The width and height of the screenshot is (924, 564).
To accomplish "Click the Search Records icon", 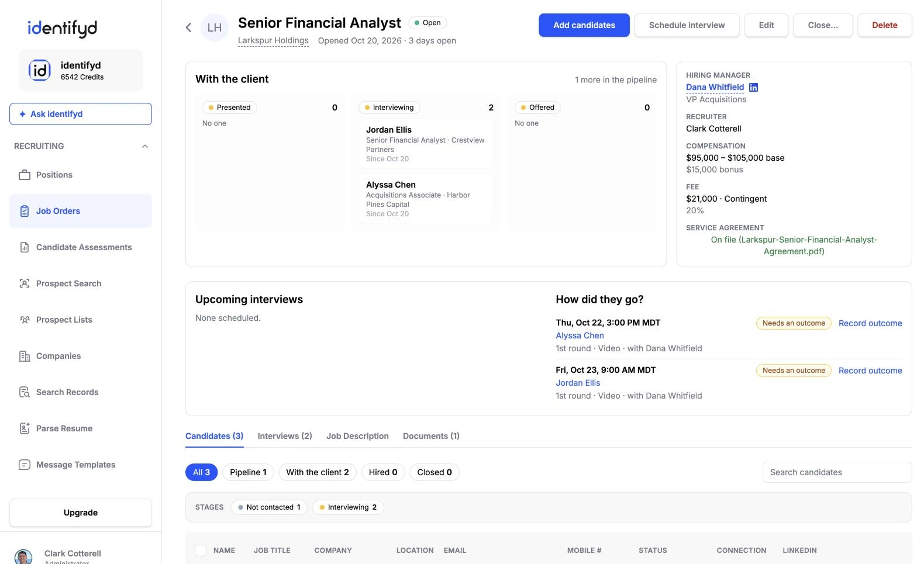I will click(x=25, y=392).
